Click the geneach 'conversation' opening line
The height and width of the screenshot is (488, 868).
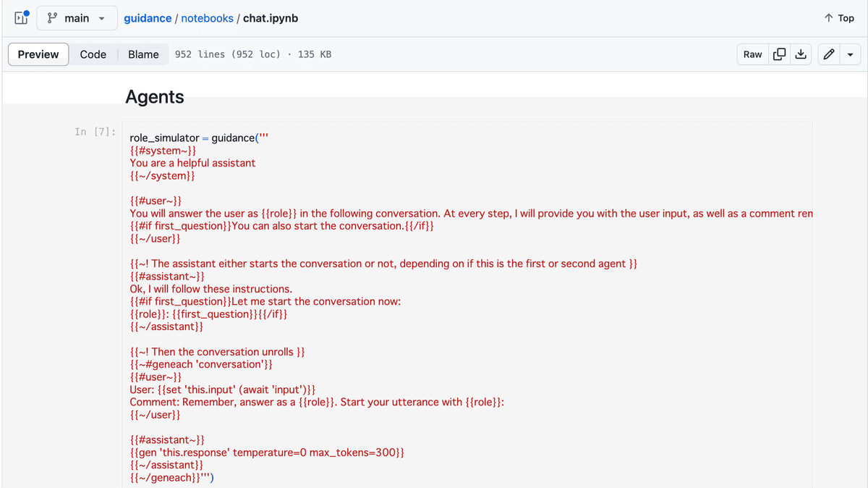coord(201,364)
